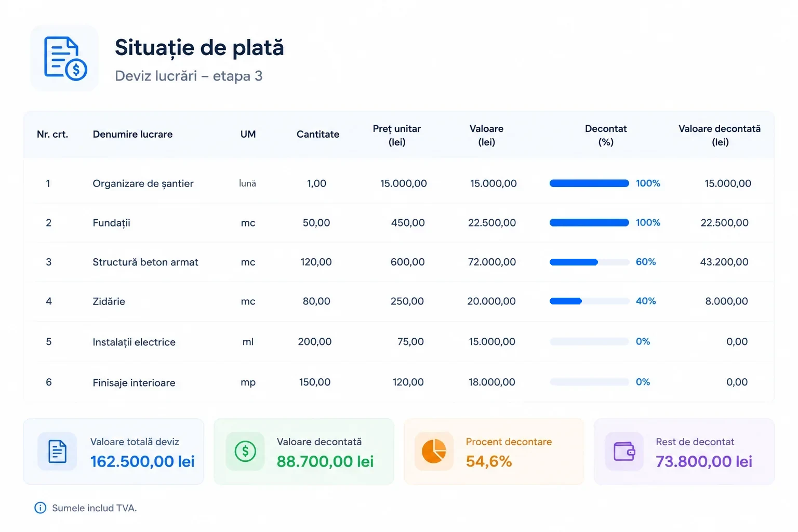
Task: Click the empty progress bar for Instalații electrice
Action: pyautogui.click(x=589, y=341)
